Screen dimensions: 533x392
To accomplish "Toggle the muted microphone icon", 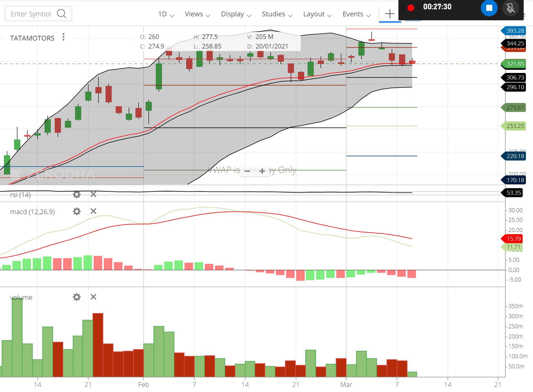I will click(x=510, y=8).
